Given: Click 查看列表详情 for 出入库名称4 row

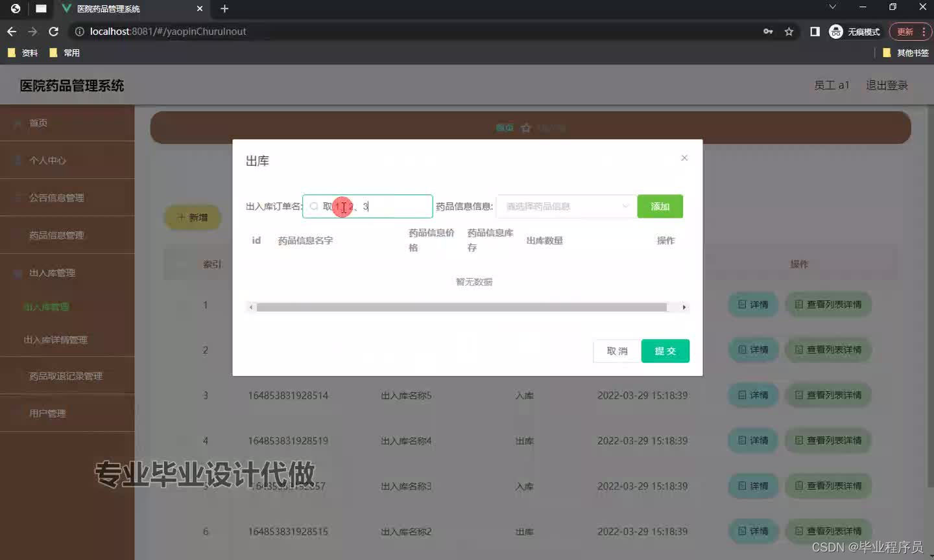Looking at the screenshot, I should pyautogui.click(x=828, y=440).
